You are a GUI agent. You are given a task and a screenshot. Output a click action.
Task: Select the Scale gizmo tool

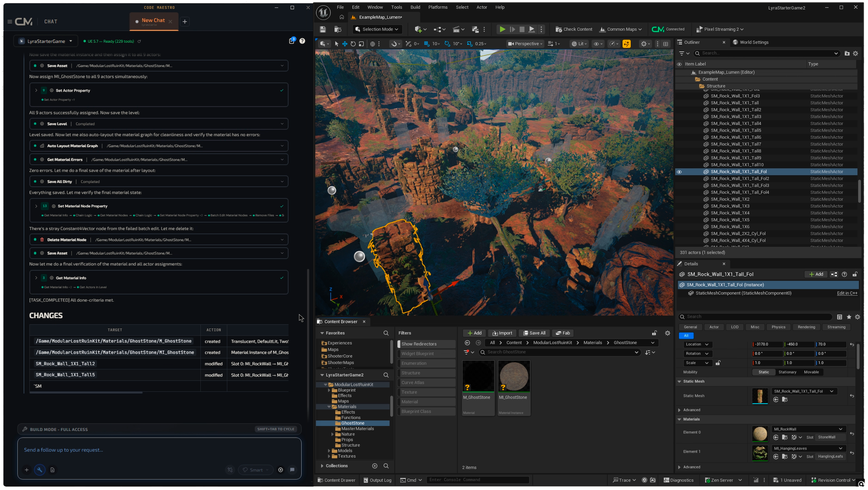click(361, 44)
